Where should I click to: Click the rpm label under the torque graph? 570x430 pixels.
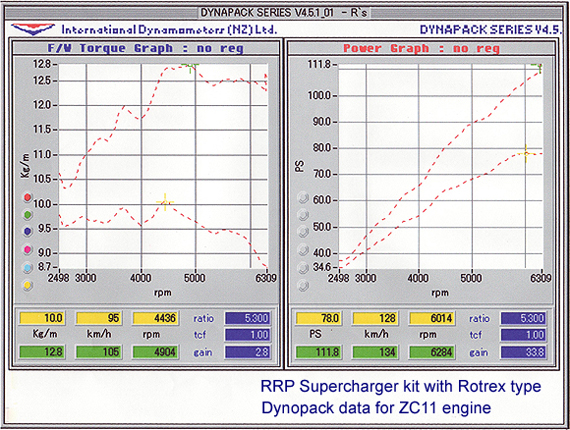pyautogui.click(x=162, y=293)
